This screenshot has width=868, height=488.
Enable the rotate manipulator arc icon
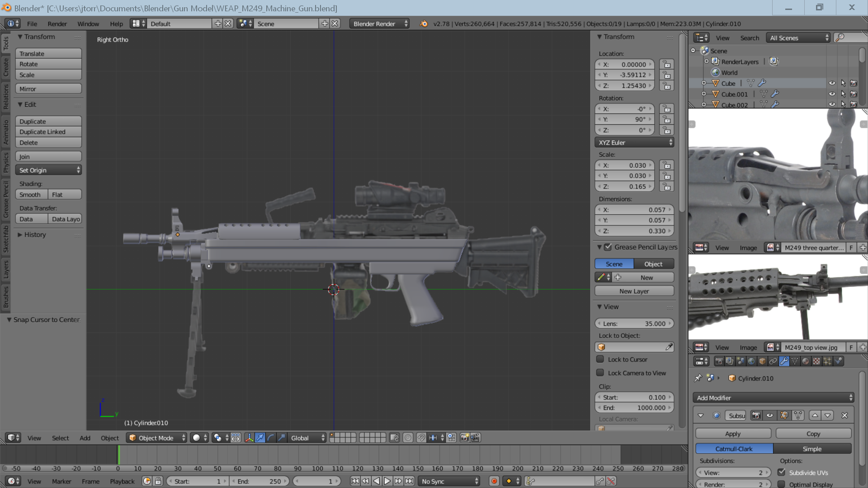271,438
